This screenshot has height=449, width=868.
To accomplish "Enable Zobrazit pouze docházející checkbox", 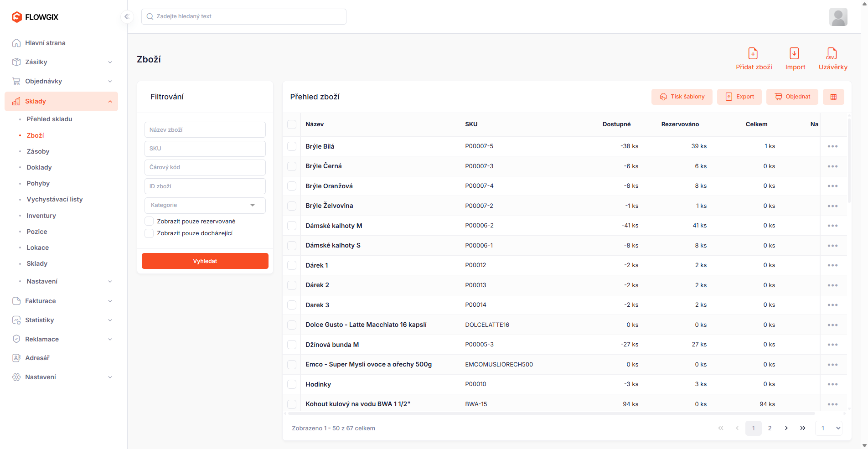I will click(149, 233).
